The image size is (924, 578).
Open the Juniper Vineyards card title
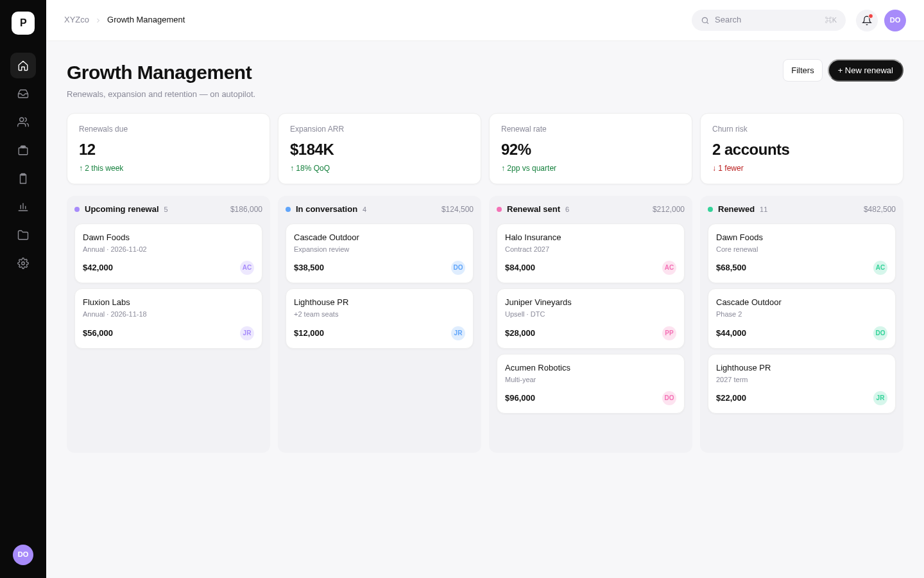coord(538,302)
